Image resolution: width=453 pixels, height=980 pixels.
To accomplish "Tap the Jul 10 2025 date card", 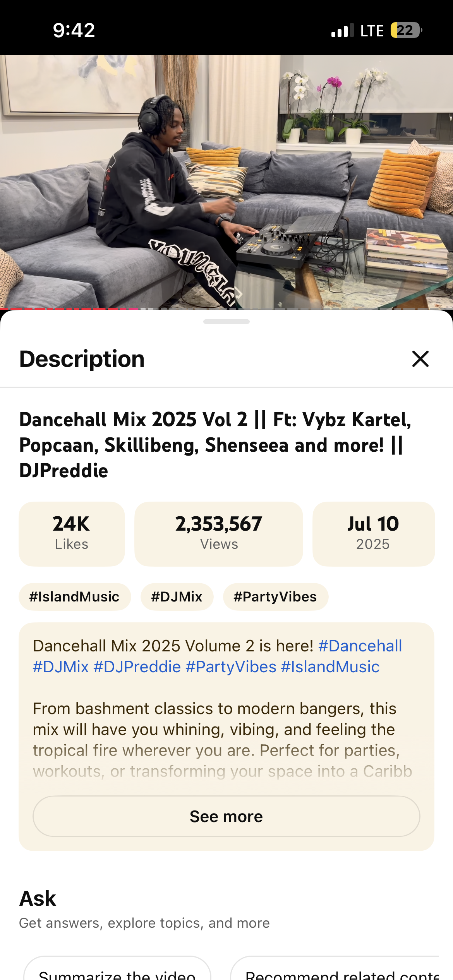I will [374, 534].
